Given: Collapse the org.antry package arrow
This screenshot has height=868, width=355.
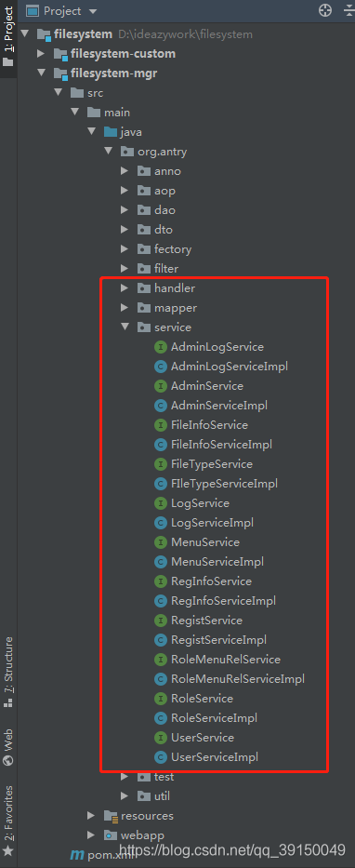Looking at the screenshot, I should tap(108, 152).
